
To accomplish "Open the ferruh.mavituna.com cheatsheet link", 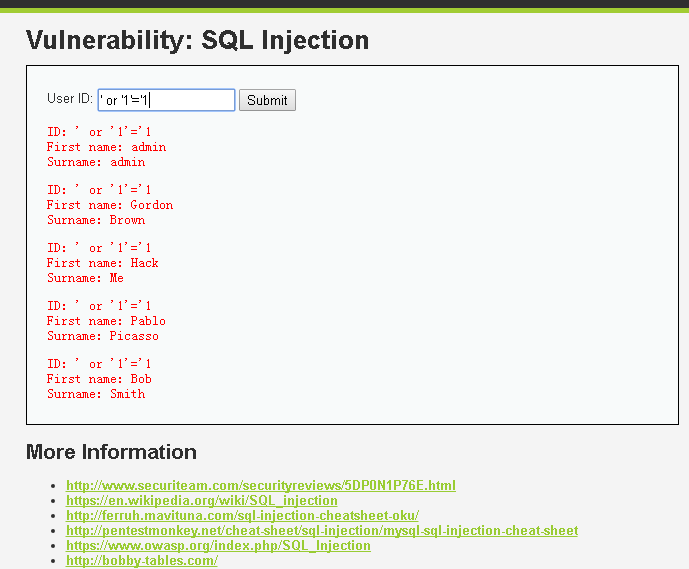I will click(242, 516).
